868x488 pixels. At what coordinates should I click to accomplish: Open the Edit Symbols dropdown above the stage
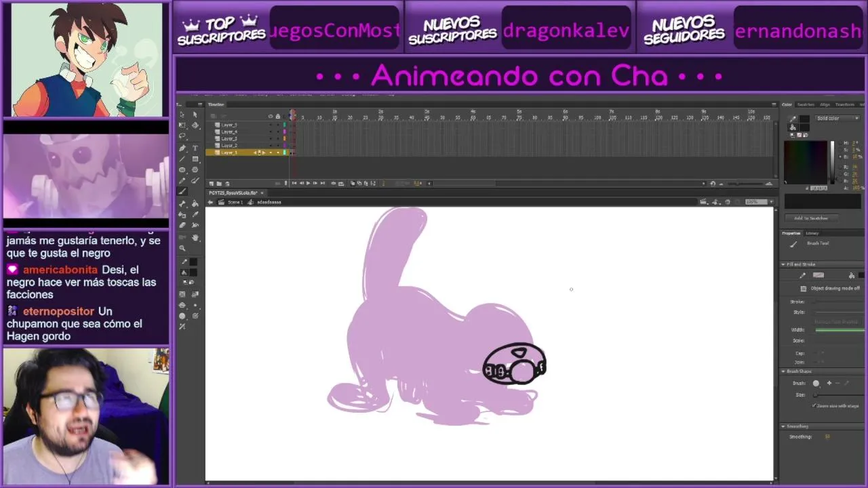(715, 201)
